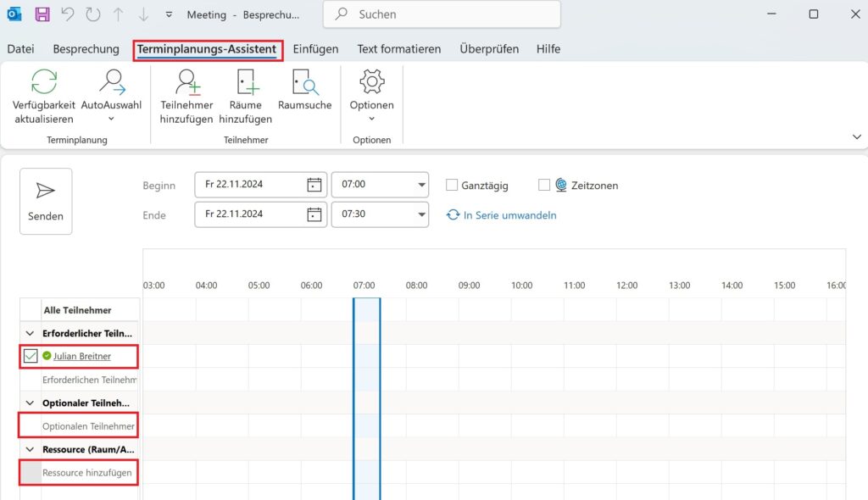The width and height of the screenshot is (868, 500).
Task: Collapse the Optionaler Teilnehmer group
Action: click(30, 403)
